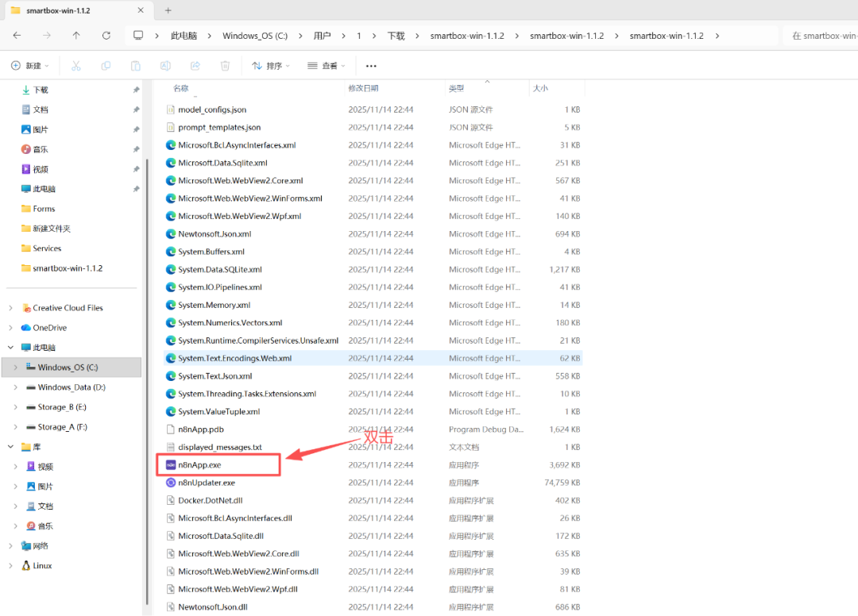Screen dimensions: 858x616
Task: Click 用户 breadcrumb in address bar
Action: pos(322,36)
